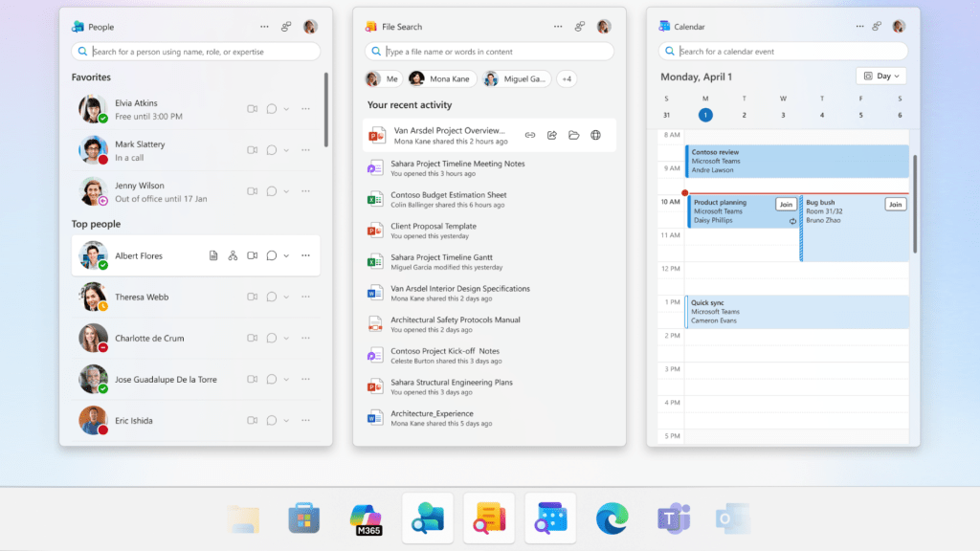Open folder location of Van Arsdel Project Overview
The width and height of the screenshot is (980, 551).
573,135
